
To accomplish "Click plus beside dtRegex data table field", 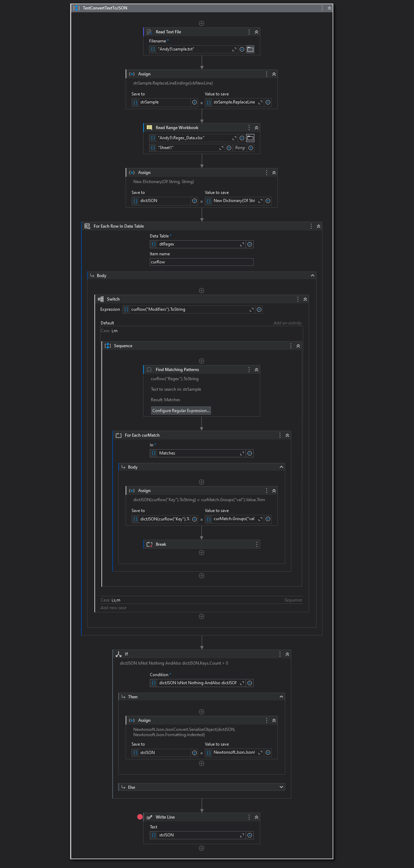I will pyautogui.click(x=249, y=244).
